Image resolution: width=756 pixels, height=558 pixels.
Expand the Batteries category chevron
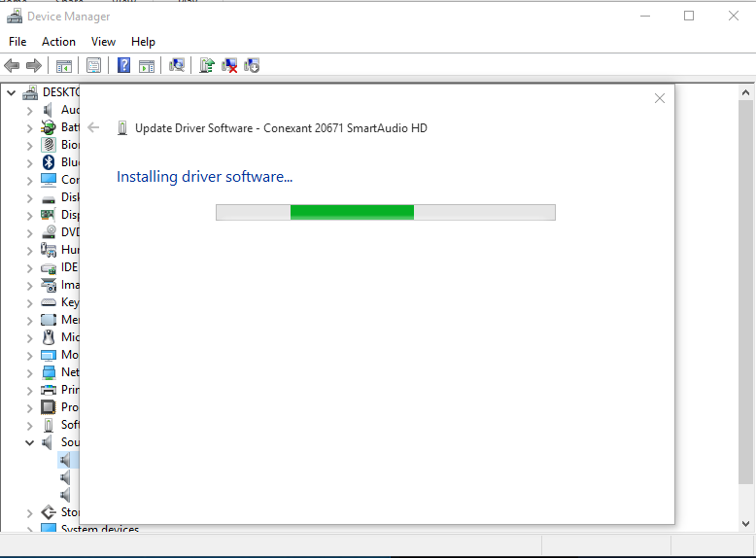click(29, 127)
